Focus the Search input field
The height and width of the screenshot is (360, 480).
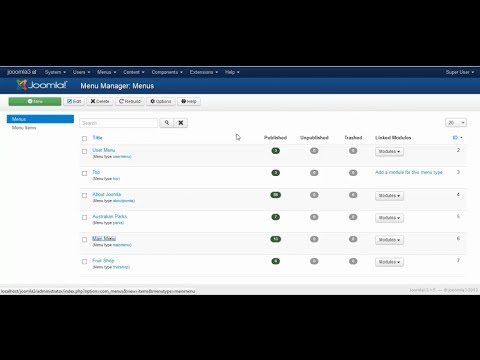(118, 123)
